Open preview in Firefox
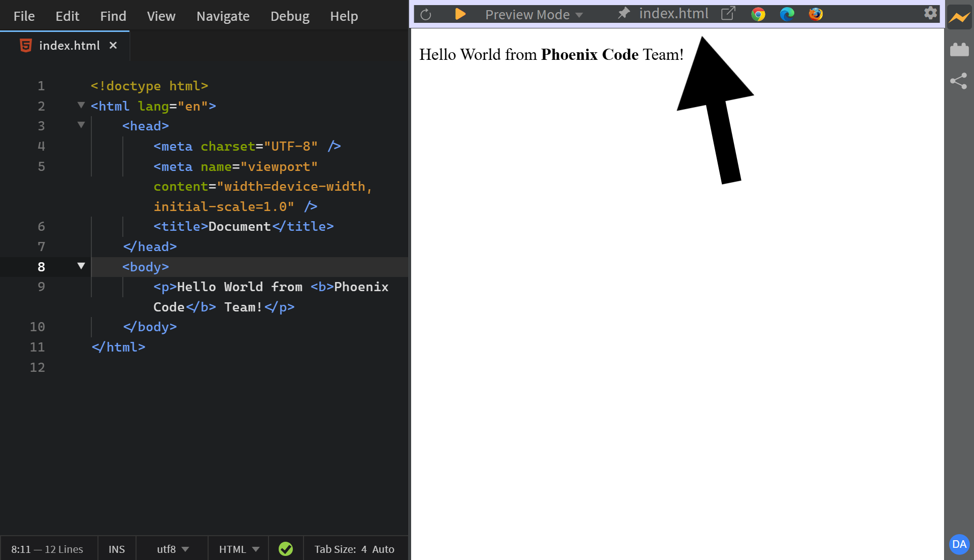The width and height of the screenshot is (974, 560). tap(815, 14)
